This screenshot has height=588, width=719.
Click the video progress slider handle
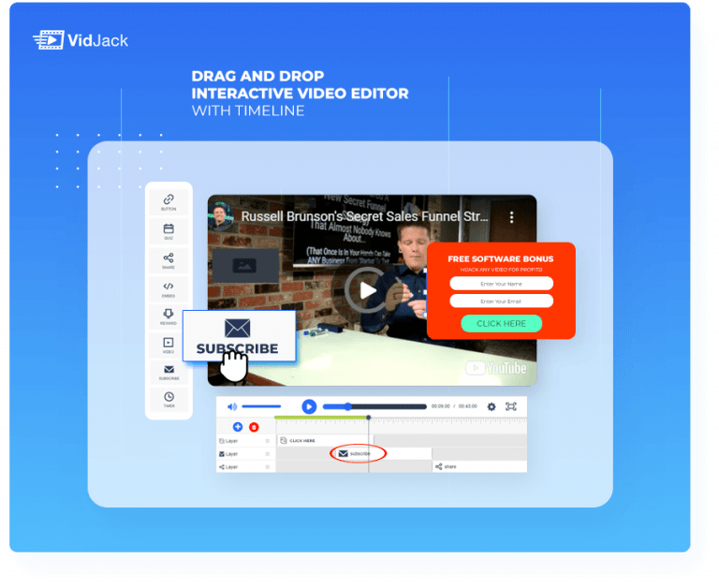coord(348,406)
